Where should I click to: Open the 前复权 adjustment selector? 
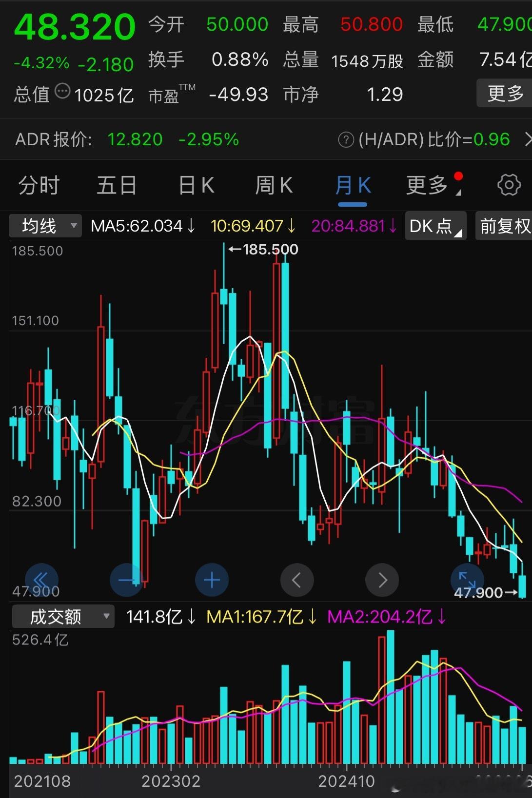504,226
